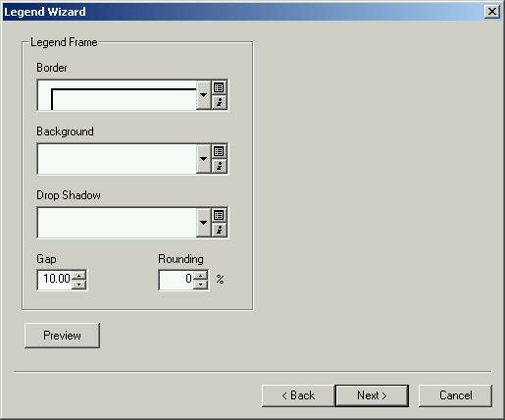Open the Drop Shadow style selector icon
505x420 pixels.
pyautogui.click(x=219, y=215)
